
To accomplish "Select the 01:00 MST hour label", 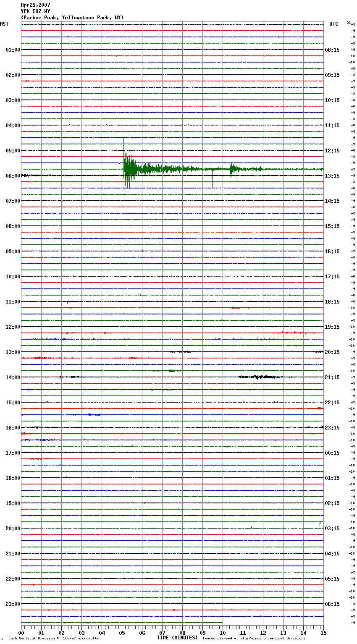I will coord(13,50).
